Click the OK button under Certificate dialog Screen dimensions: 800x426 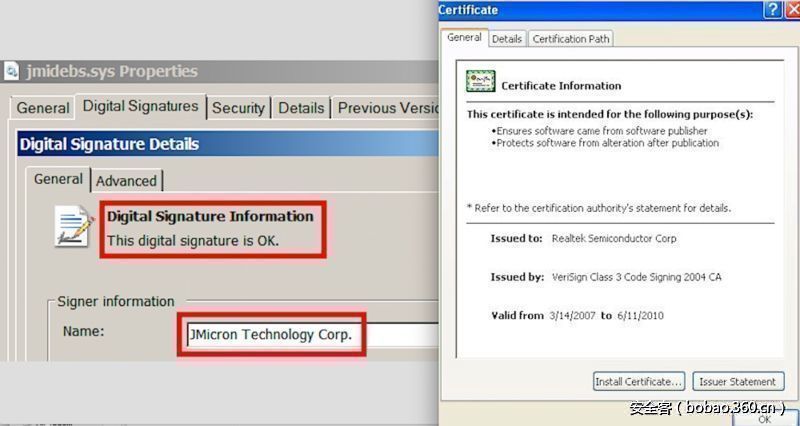(765, 419)
